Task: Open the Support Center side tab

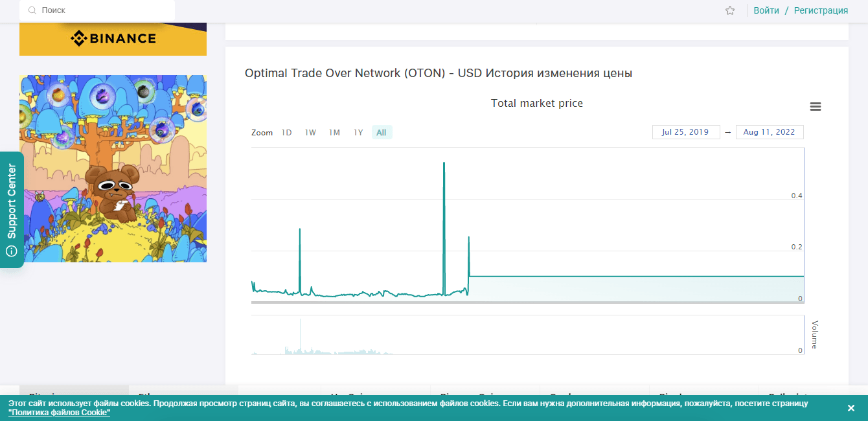Action: click(x=12, y=209)
